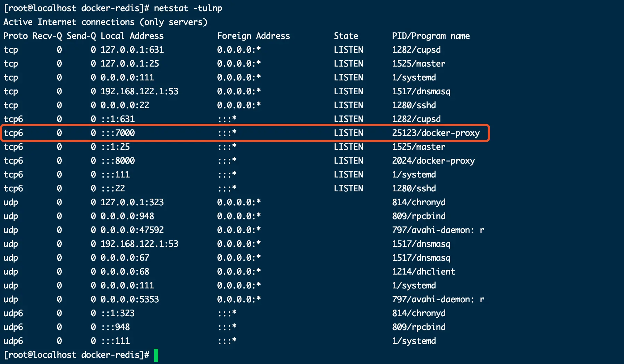Click local address ::1:631

(118, 119)
